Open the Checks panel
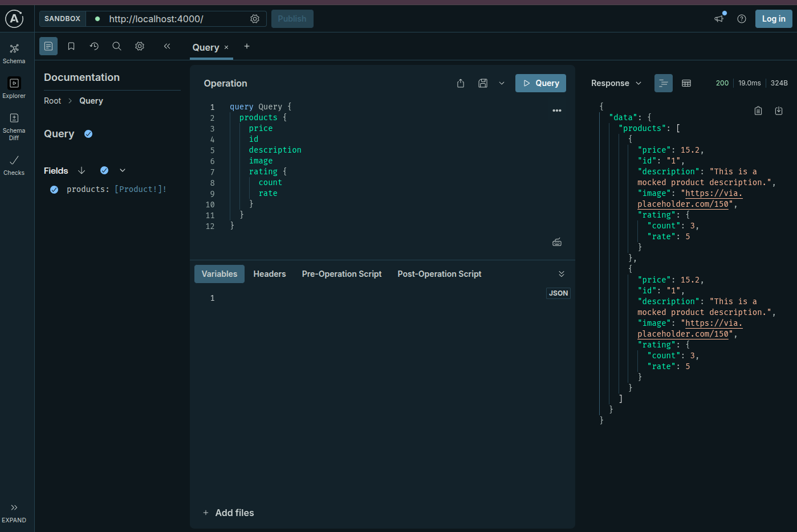797x532 pixels. pyautogui.click(x=14, y=164)
